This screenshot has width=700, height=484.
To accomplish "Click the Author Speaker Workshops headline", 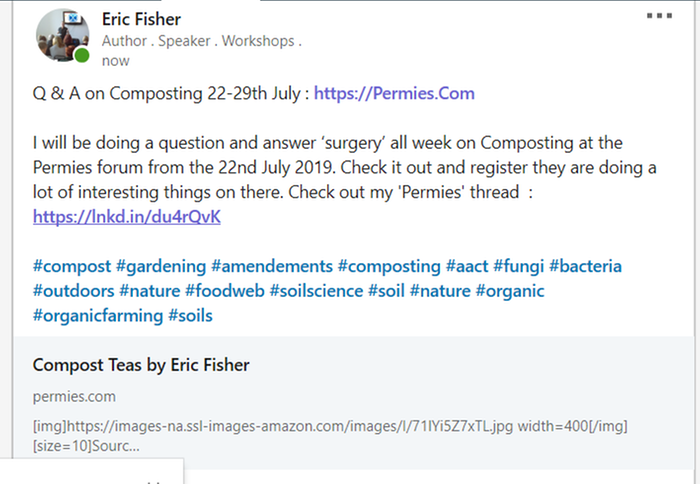I will (202, 41).
